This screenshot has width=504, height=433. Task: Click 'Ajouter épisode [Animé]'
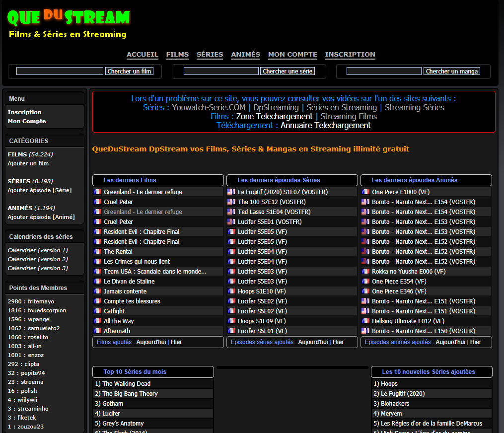tap(41, 217)
